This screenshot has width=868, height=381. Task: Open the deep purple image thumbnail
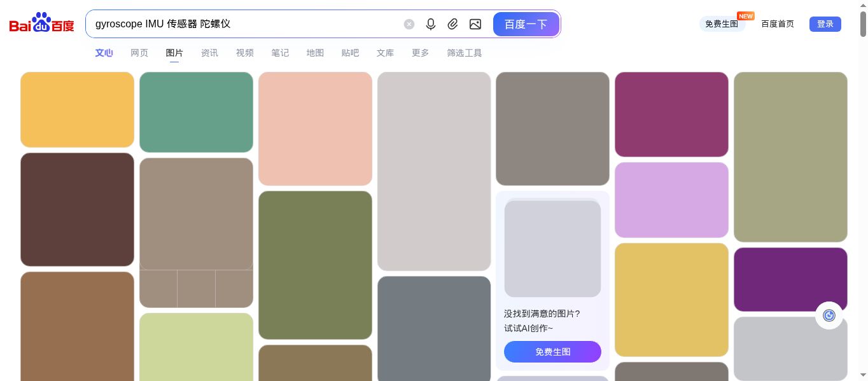point(790,279)
